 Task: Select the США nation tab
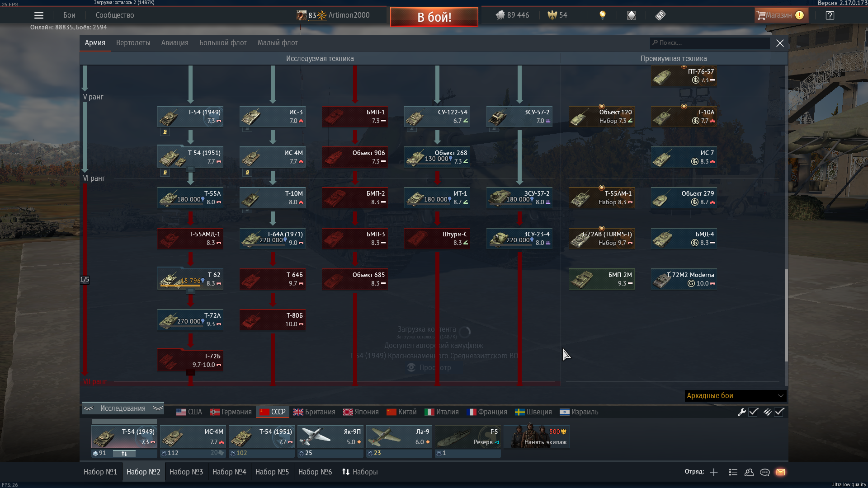pyautogui.click(x=189, y=412)
